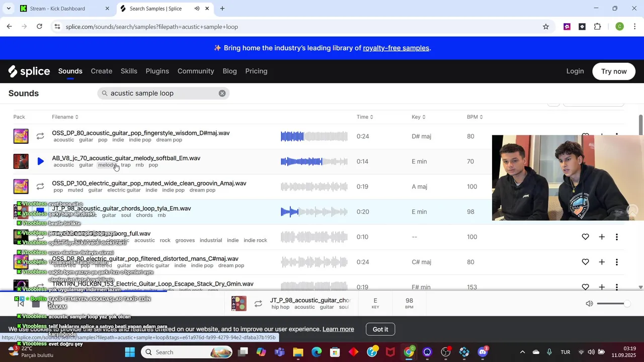
Task: Open pack artwork of AB_V8_jc_70 softball sample
Action: [21, 161]
